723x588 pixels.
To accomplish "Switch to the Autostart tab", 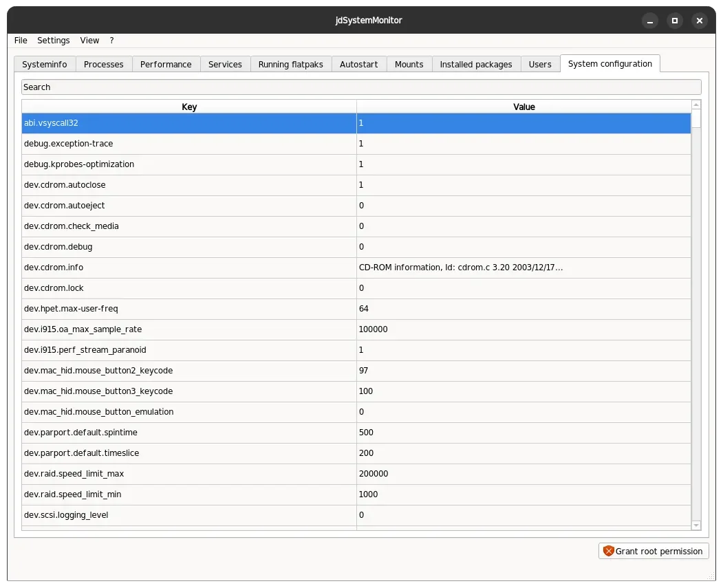I will (358, 65).
